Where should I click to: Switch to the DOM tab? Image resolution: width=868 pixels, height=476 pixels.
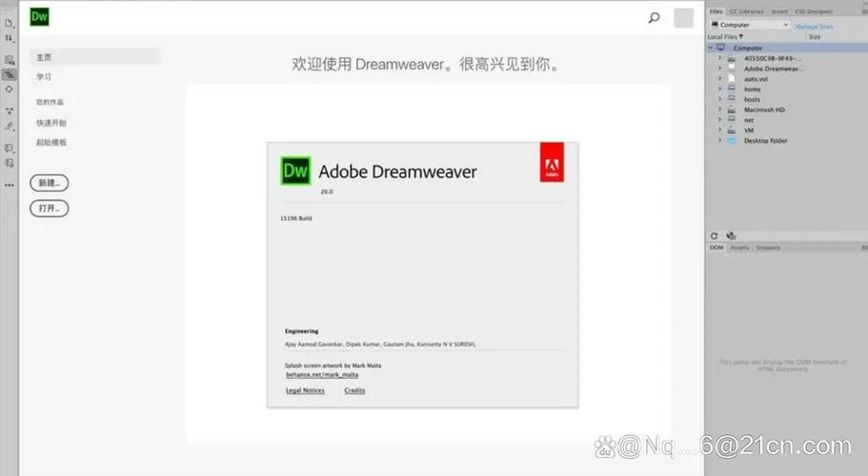(x=717, y=248)
